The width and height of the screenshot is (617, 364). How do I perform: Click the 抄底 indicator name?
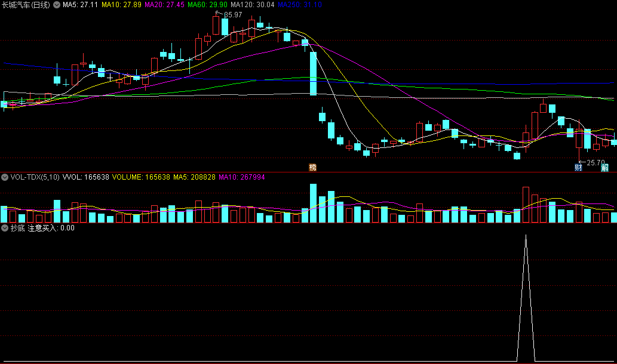[x=18, y=228]
